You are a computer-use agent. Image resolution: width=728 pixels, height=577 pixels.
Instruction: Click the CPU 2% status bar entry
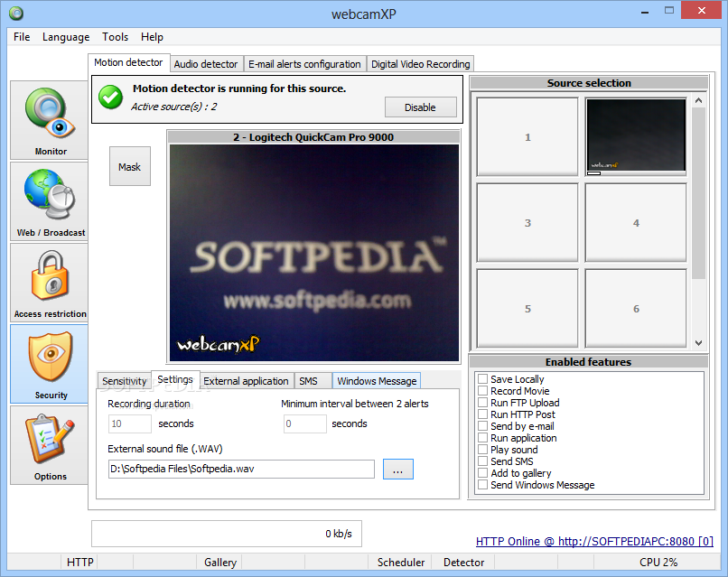(658, 563)
